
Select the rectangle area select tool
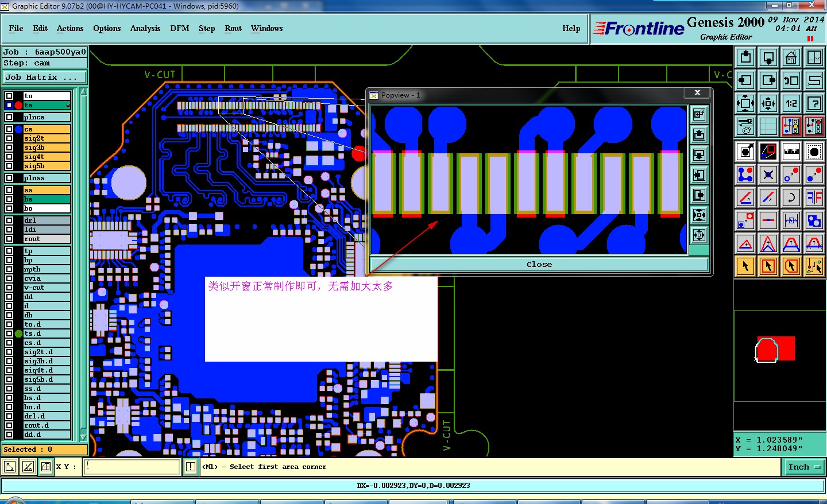pos(768,266)
